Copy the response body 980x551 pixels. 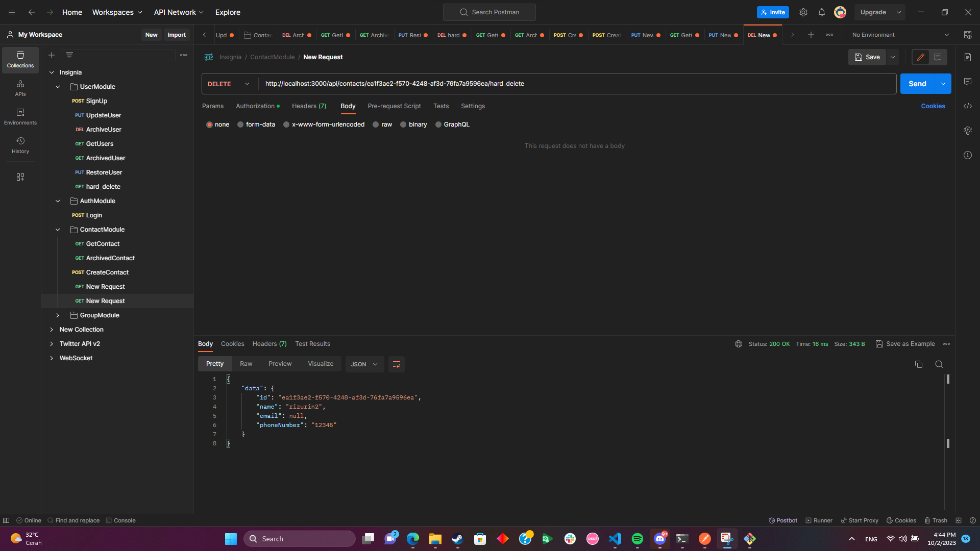click(x=919, y=364)
